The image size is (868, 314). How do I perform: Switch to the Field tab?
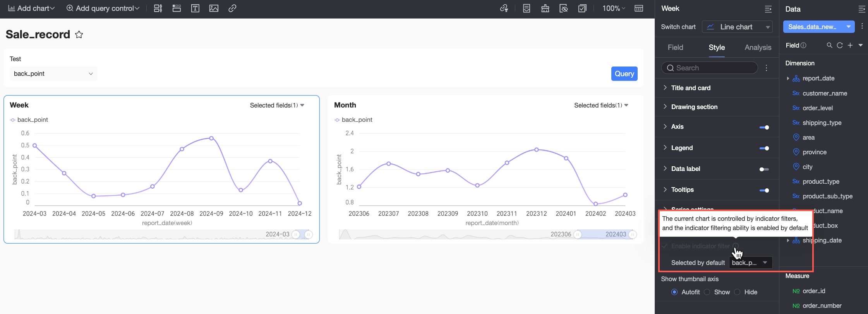tap(675, 47)
